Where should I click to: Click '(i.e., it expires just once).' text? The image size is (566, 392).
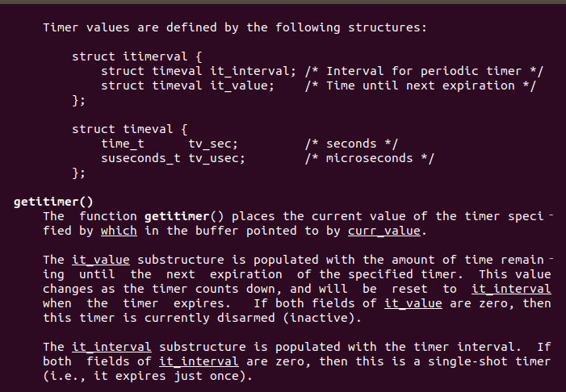click(x=148, y=376)
